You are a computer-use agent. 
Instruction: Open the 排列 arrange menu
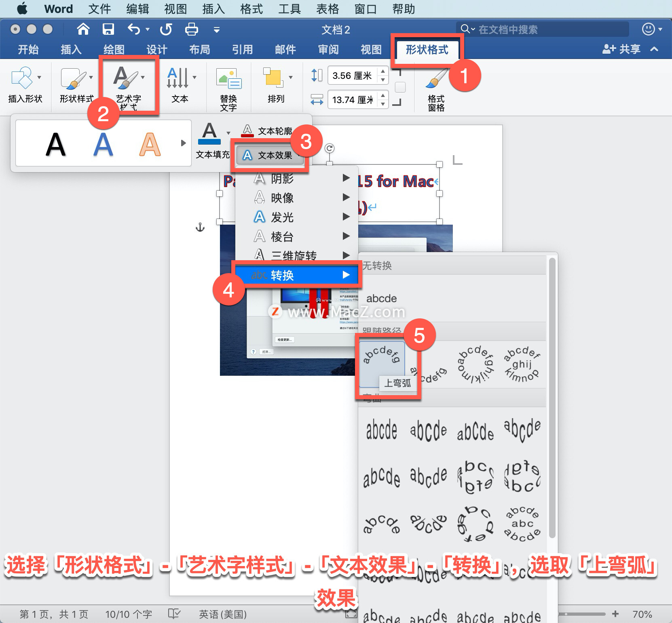coord(276,86)
